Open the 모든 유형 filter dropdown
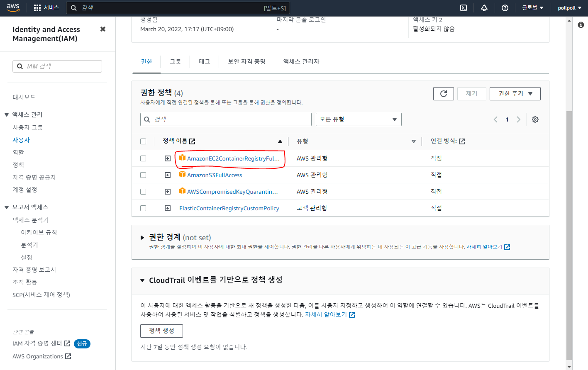The width and height of the screenshot is (588, 370). tap(359, 119)
